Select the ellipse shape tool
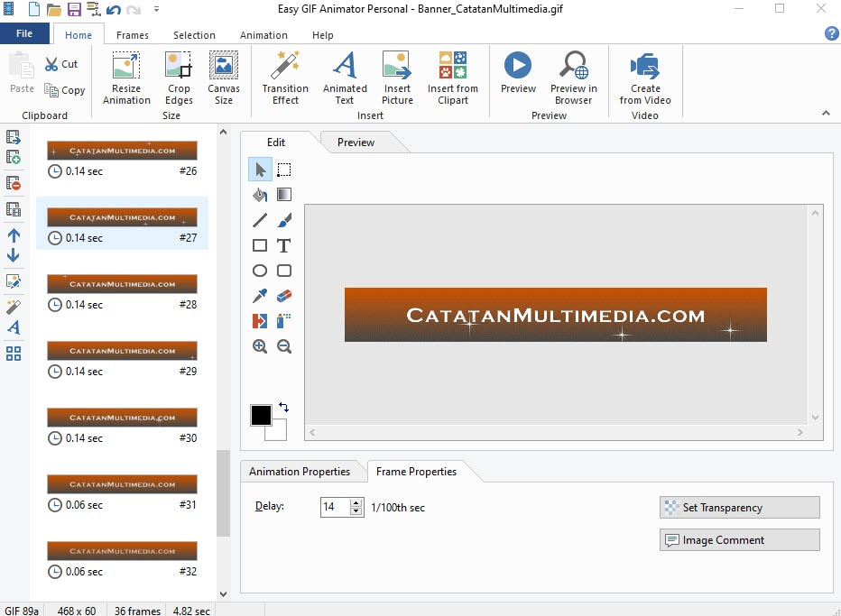This screenshot has height=616, width=841. 260,271
